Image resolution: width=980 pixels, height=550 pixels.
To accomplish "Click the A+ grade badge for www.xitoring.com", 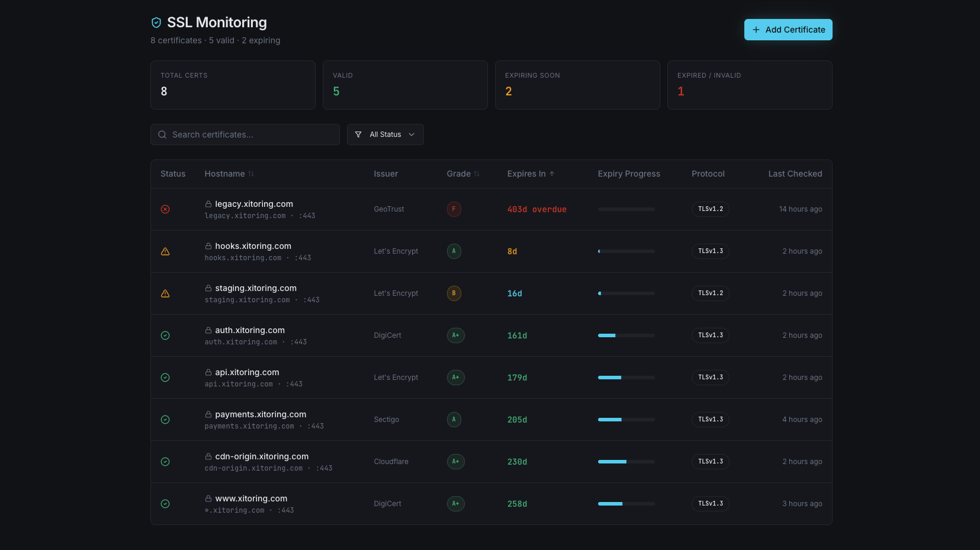I will [x=455, y=504].
